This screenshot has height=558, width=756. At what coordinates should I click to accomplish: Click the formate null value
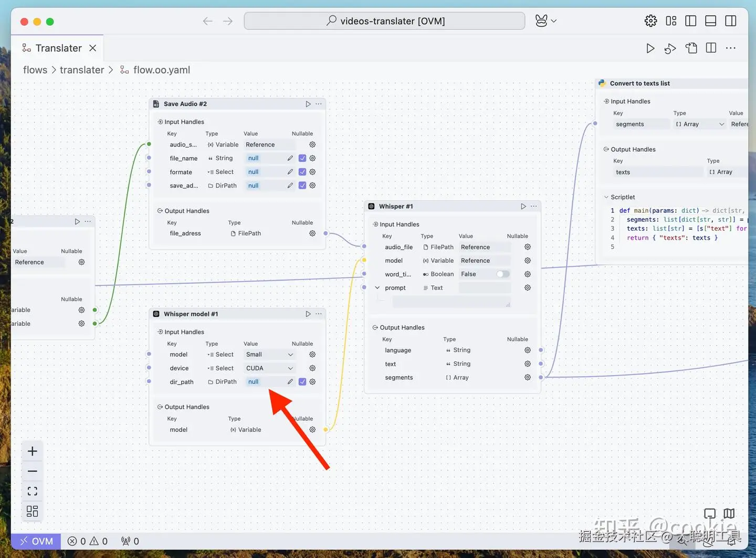click(x=254, y=172)
